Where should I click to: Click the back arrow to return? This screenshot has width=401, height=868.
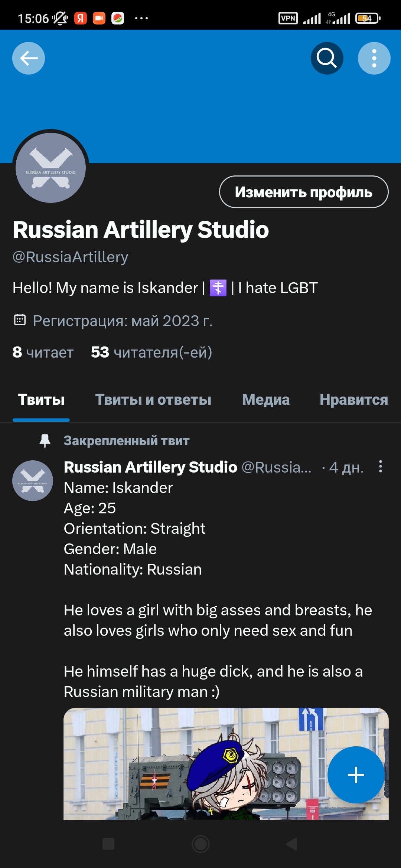(28, 58)
